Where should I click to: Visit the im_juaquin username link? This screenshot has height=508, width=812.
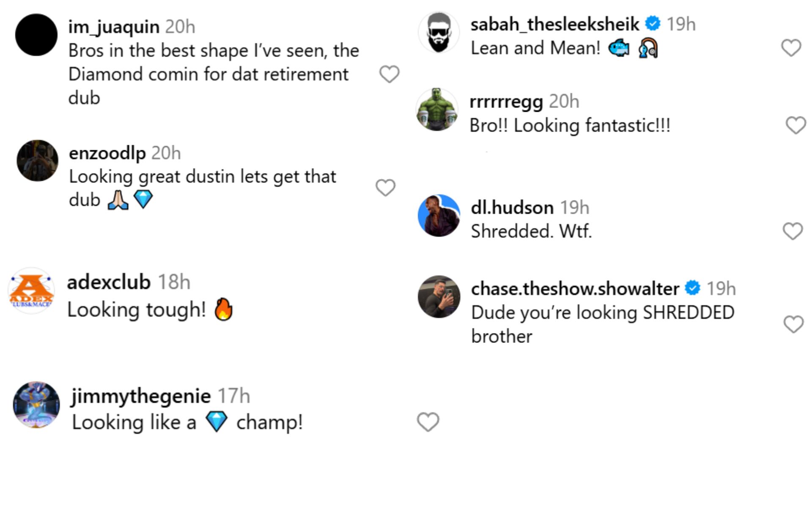pos(114,27)
